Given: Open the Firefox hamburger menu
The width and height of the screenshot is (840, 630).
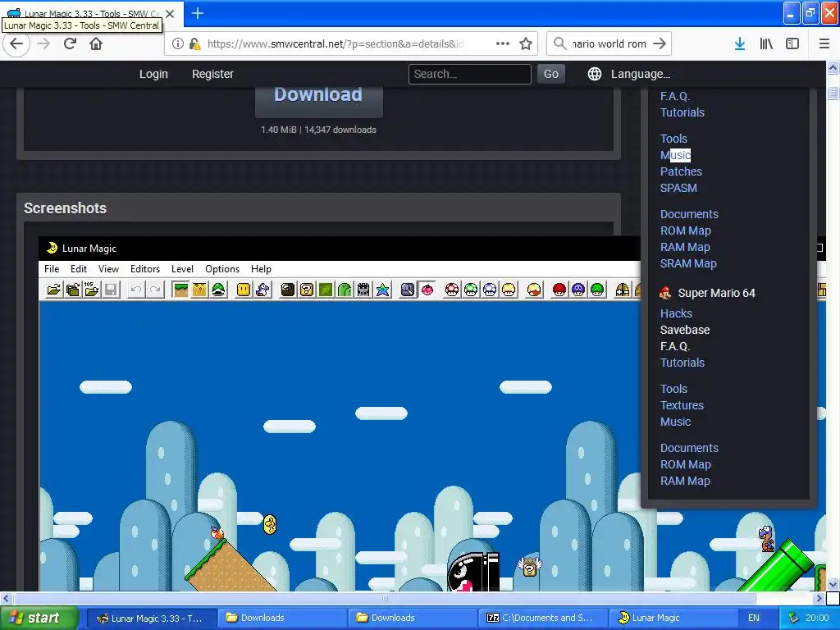Looking at the screenshot, I should [x=824, y=44].
